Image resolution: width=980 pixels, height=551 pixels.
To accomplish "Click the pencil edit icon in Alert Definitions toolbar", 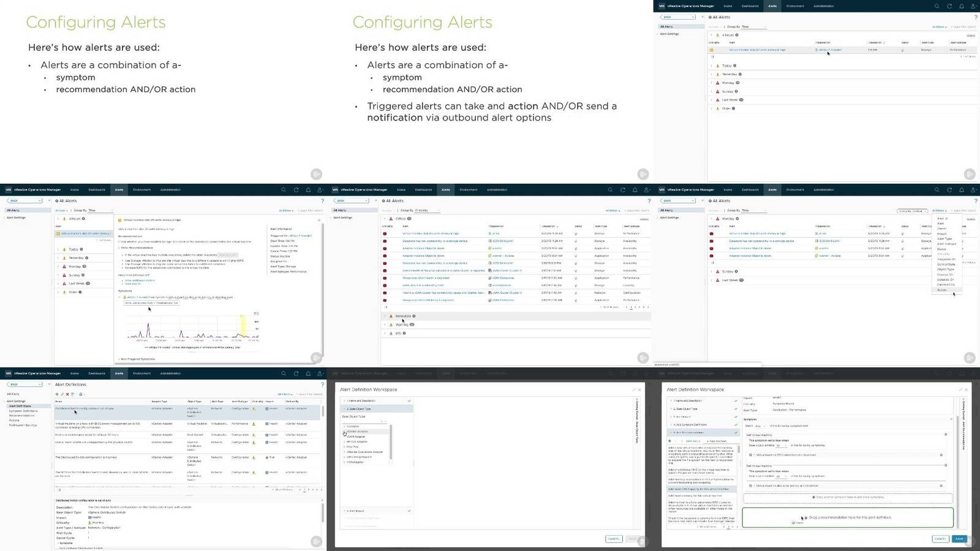I will tap(62, 394).
